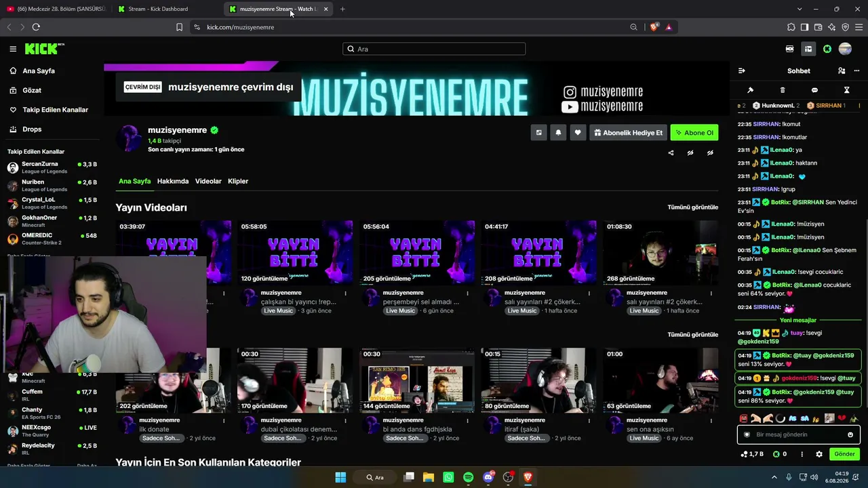Open chat settings gear icon

[819, 454]
